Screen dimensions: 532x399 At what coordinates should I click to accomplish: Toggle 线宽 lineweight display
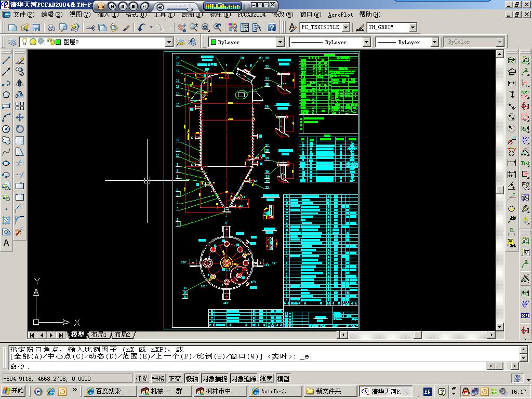[x=267, y=379]
